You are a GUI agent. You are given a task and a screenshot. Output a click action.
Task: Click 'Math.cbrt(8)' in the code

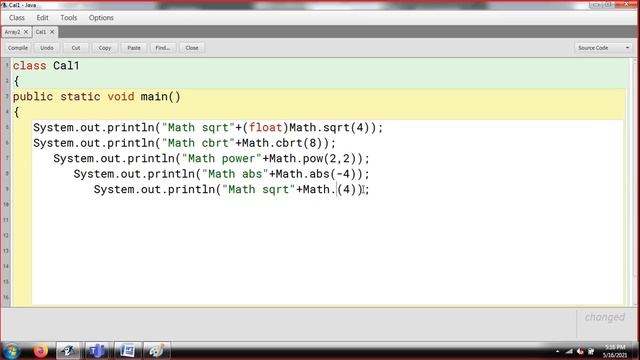[x=282, y=143]
